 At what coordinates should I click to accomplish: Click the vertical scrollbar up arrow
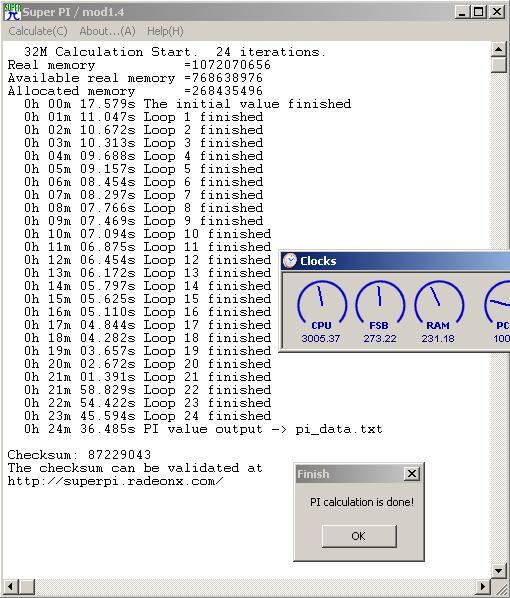click(x=499, y=49)
